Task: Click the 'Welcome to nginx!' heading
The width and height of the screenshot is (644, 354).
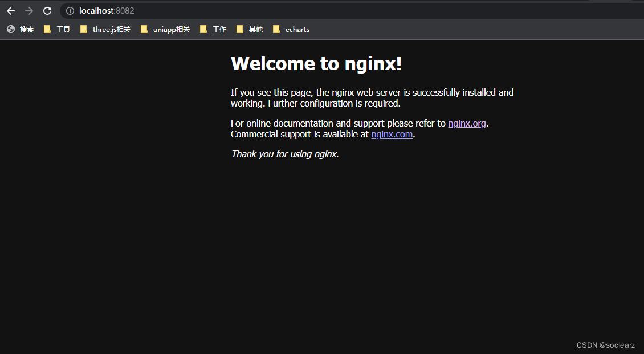Action: pyautogui.click(x=316, y=64)
